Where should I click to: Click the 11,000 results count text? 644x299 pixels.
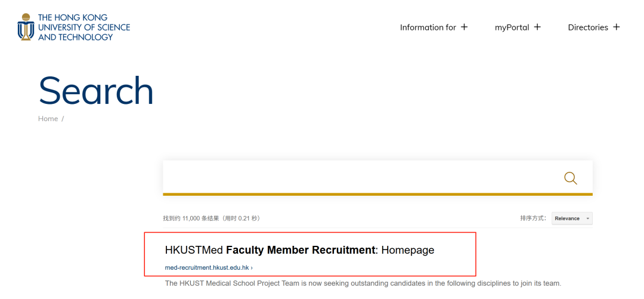pyautogui.click(x=211, y=218)
